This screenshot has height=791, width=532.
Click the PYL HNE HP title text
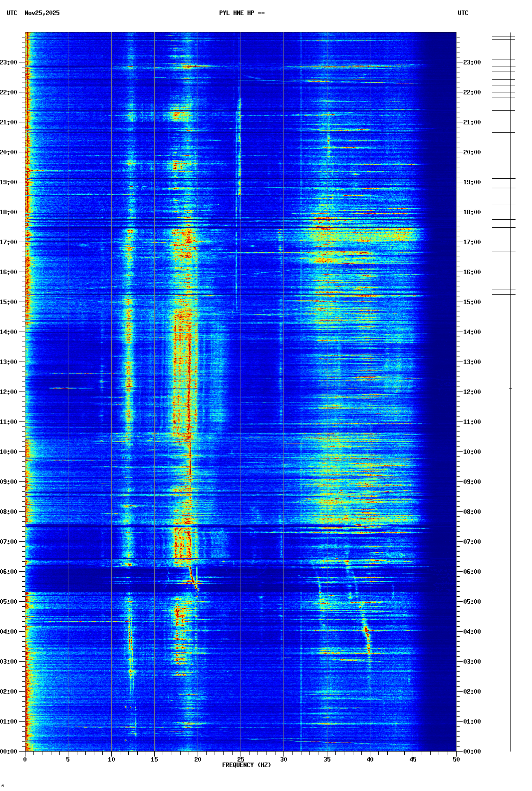(242, 13)
